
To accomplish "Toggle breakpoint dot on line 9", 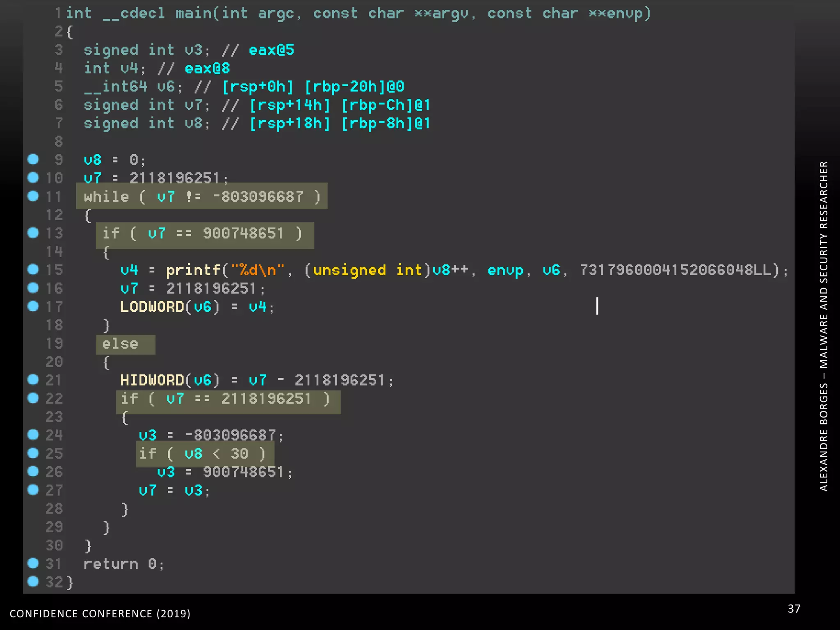I will point(33,159).
